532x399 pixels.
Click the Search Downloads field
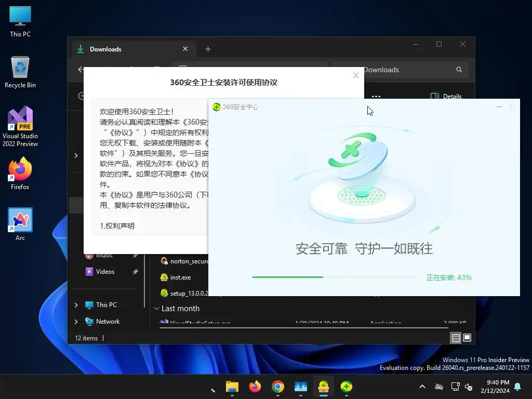click(x=401, y=70)
